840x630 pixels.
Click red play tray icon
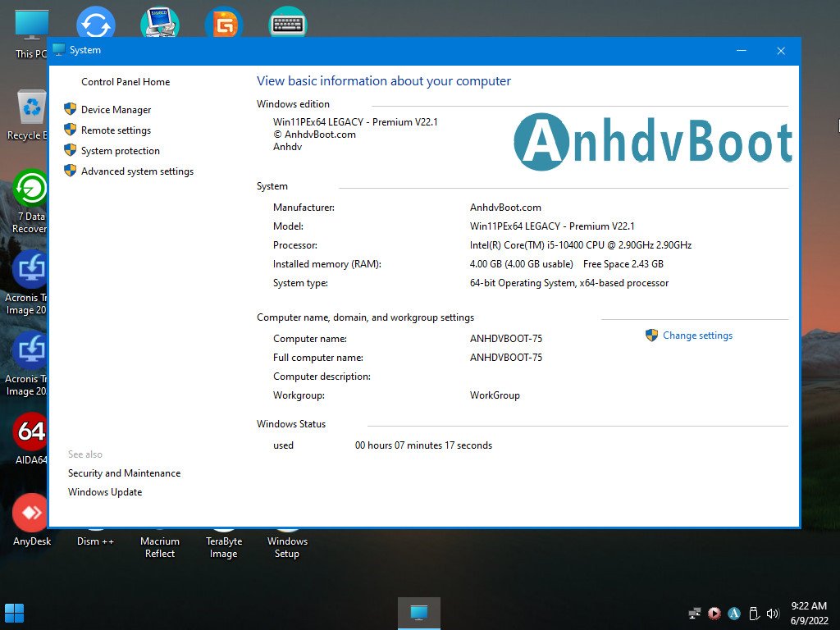[714, 614]
